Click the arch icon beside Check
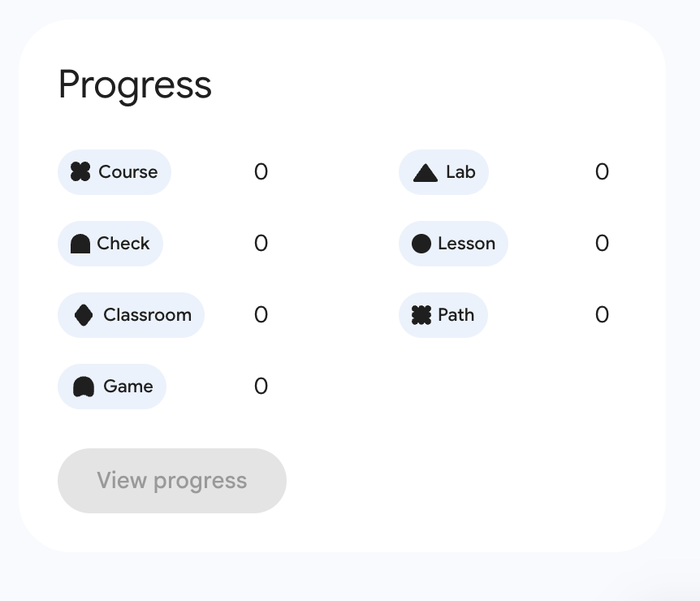Viewport: 700px width, 601px height. [x=80, y=244]
